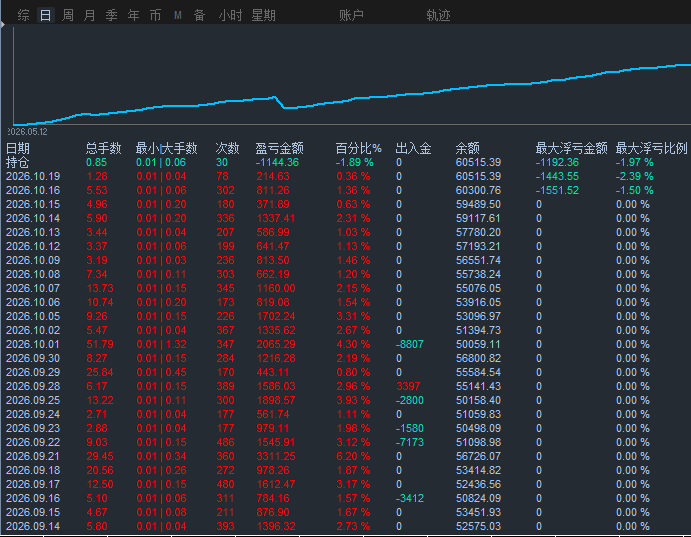Click the 总手数 column header
691x537 pixels.
coord(104,148)
